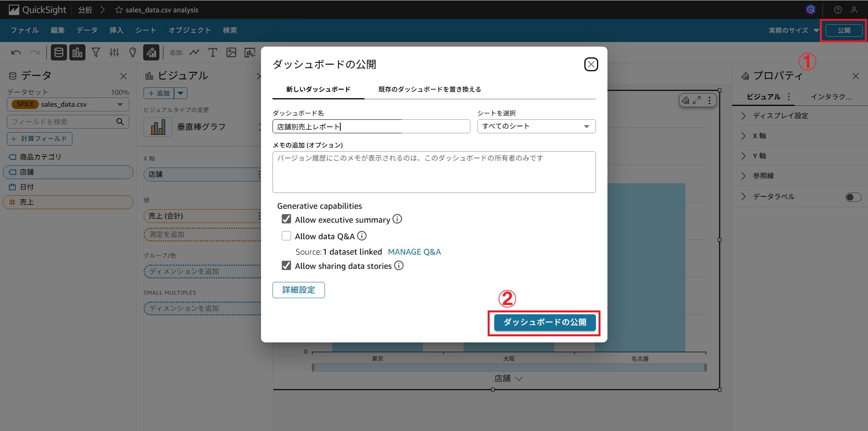Uncheck Allow executive summary checkbox
Viewport: 868px width, 431px height.
[286, 219]
